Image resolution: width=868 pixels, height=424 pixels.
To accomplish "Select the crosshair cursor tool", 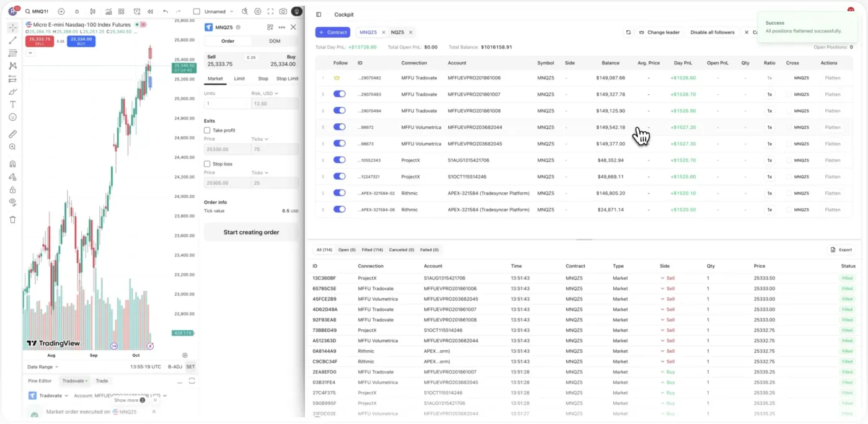I will point(12,28).
